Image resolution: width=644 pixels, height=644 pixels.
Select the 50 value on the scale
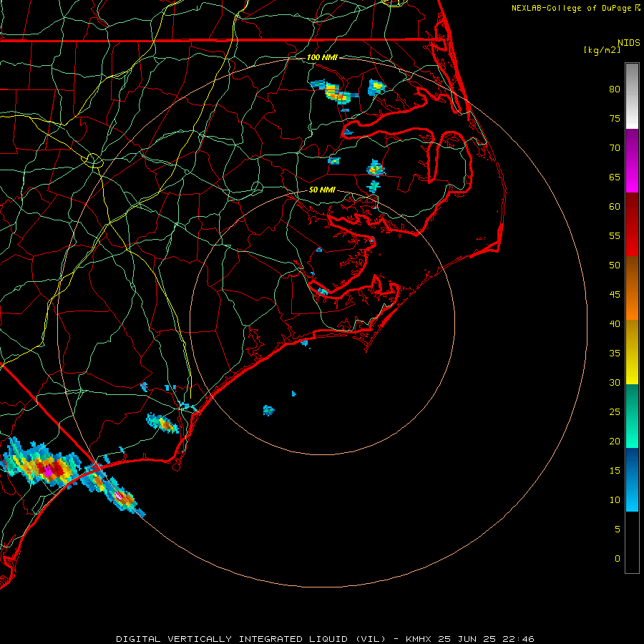[615, 265]
